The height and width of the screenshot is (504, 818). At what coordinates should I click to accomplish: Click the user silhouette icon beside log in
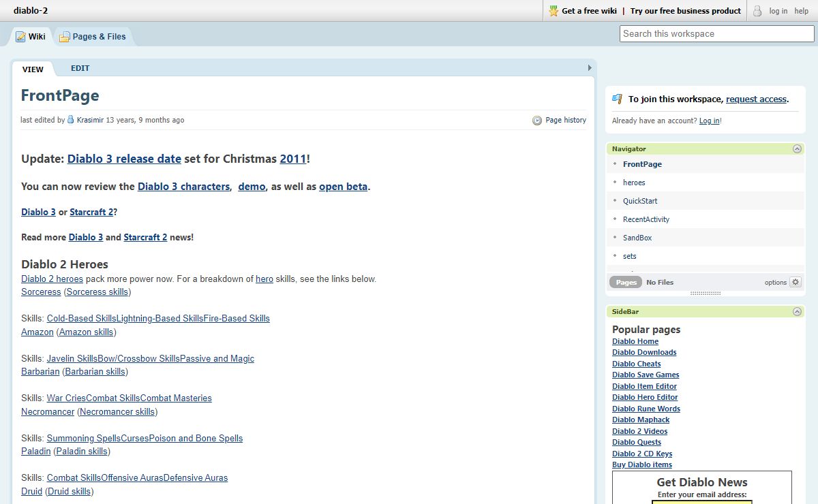(x=757, y=11)
